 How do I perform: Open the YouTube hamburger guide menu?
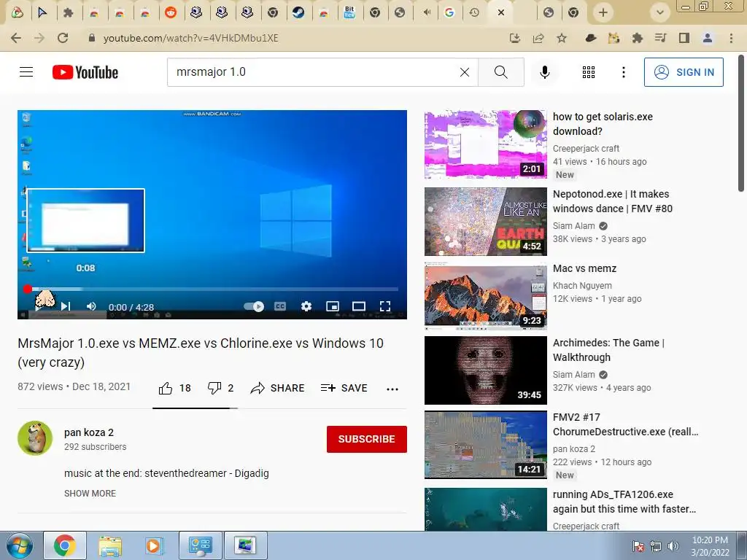(26, 72)
